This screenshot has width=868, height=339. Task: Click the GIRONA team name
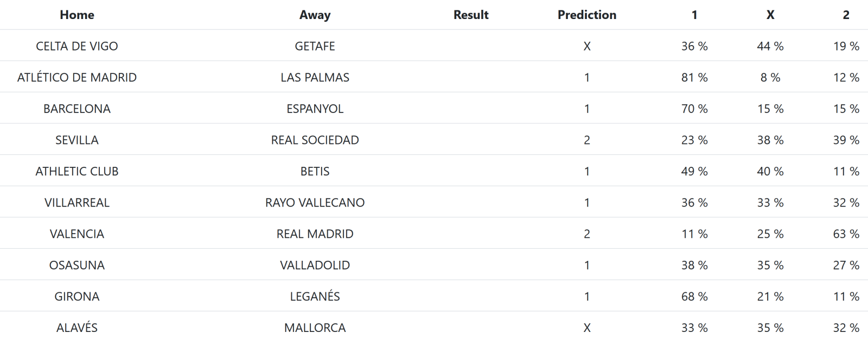coord(76,297)
